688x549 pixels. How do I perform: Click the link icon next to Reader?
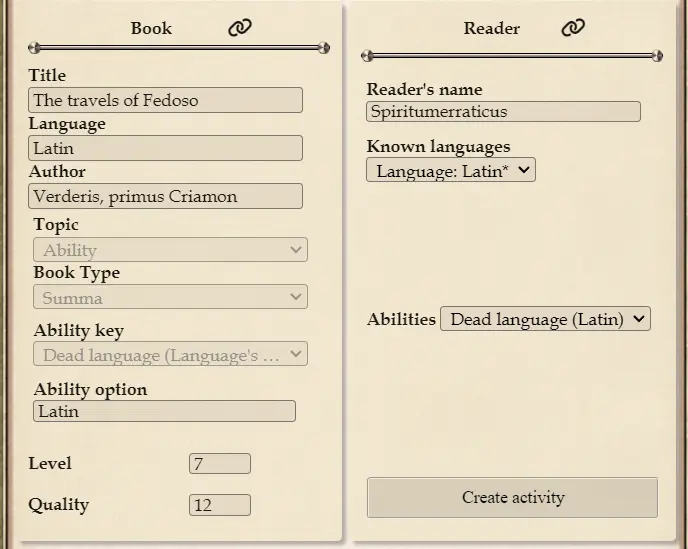tap(573, 28)
